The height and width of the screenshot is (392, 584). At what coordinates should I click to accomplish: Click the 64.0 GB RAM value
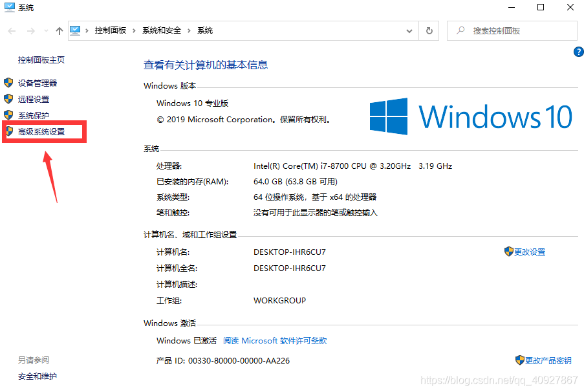pyautogui.click(x=296, y=182)
